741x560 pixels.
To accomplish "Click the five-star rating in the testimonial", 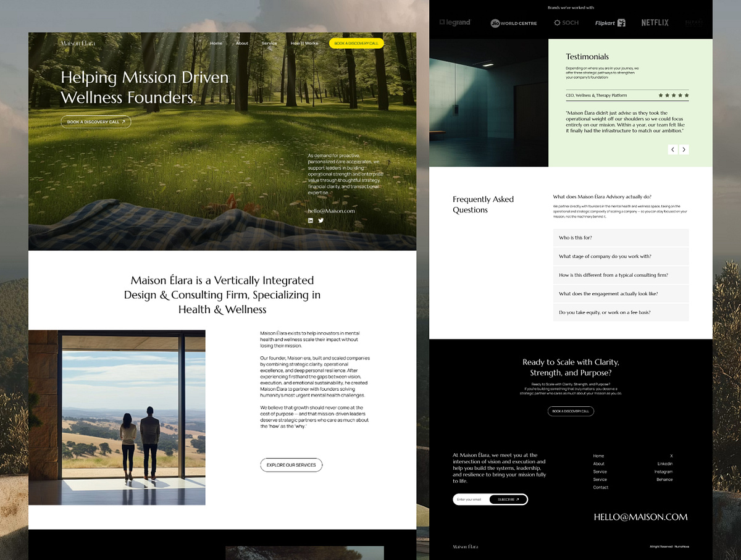I will coord(674,95).
